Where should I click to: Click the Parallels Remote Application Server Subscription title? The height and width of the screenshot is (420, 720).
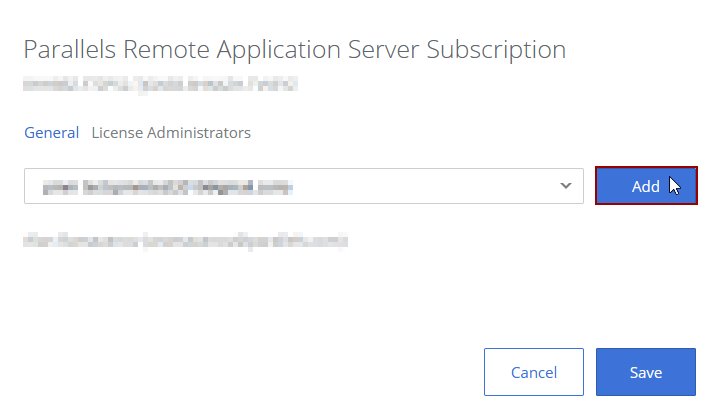pos(294,49)
